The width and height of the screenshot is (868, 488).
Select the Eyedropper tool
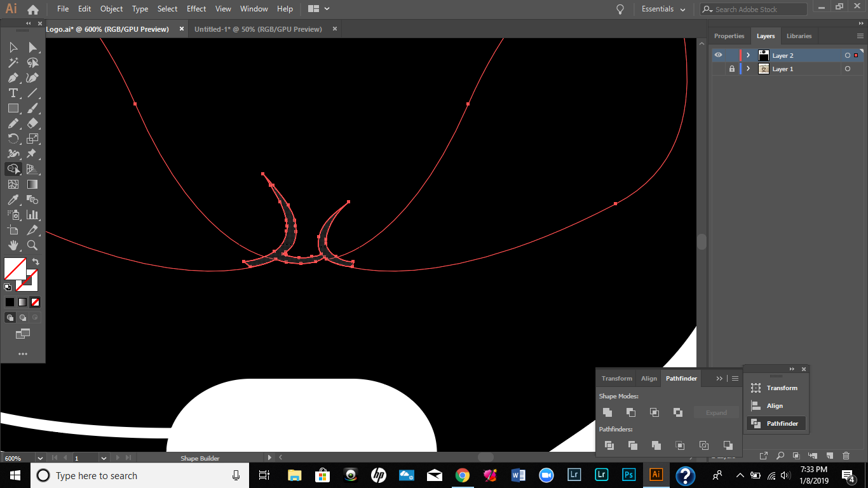coord(13,200)
